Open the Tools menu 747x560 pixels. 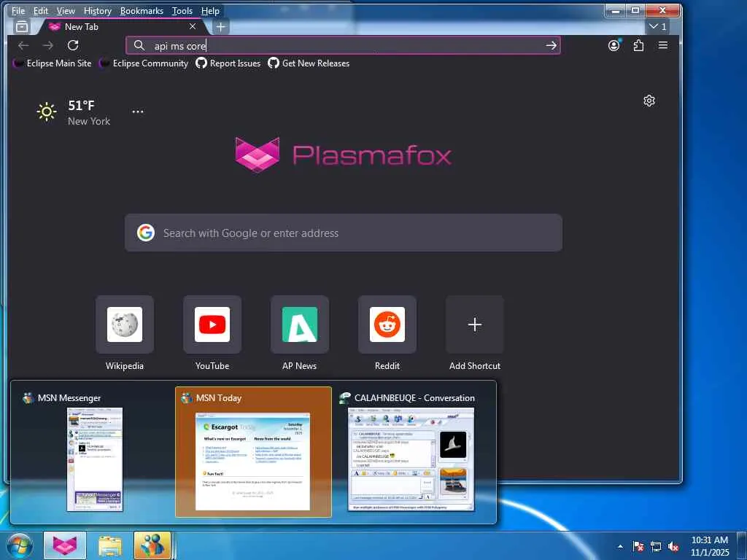[182, 10]
